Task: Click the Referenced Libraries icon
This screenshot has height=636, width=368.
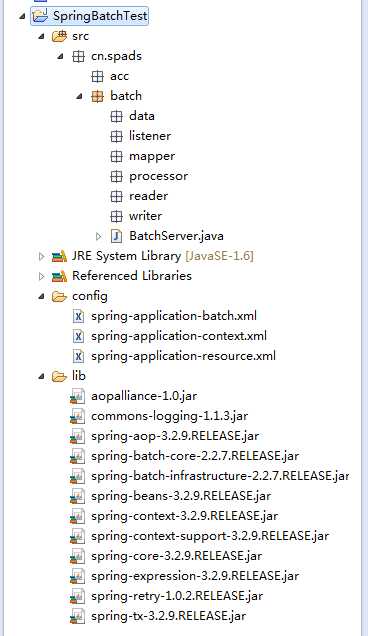Action: pos(59,276)
